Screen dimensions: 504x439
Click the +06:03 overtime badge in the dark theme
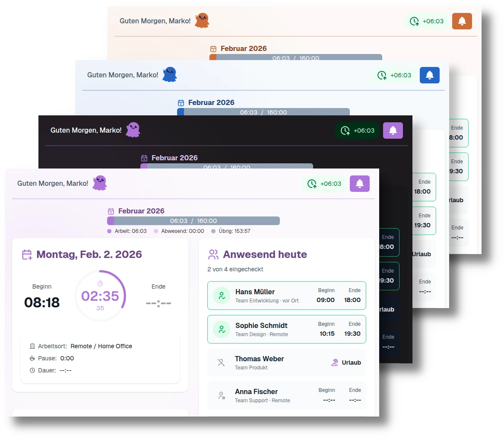[357, 130]
